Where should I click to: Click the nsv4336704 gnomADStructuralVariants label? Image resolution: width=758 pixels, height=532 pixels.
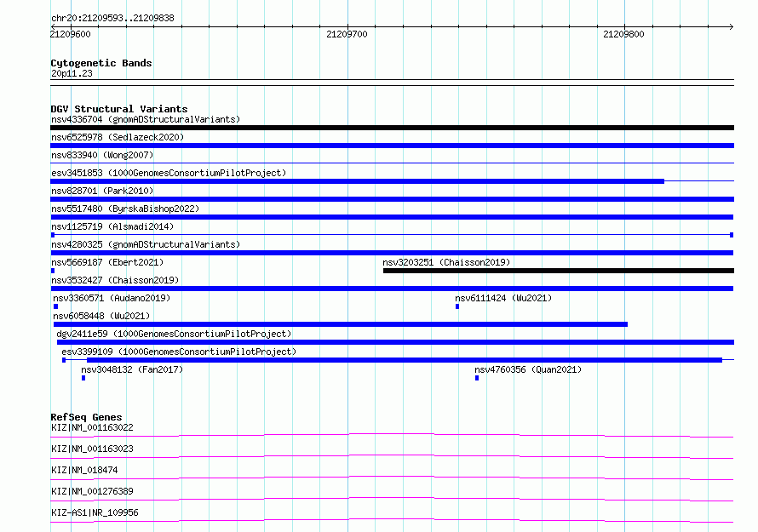pos(146,119)
